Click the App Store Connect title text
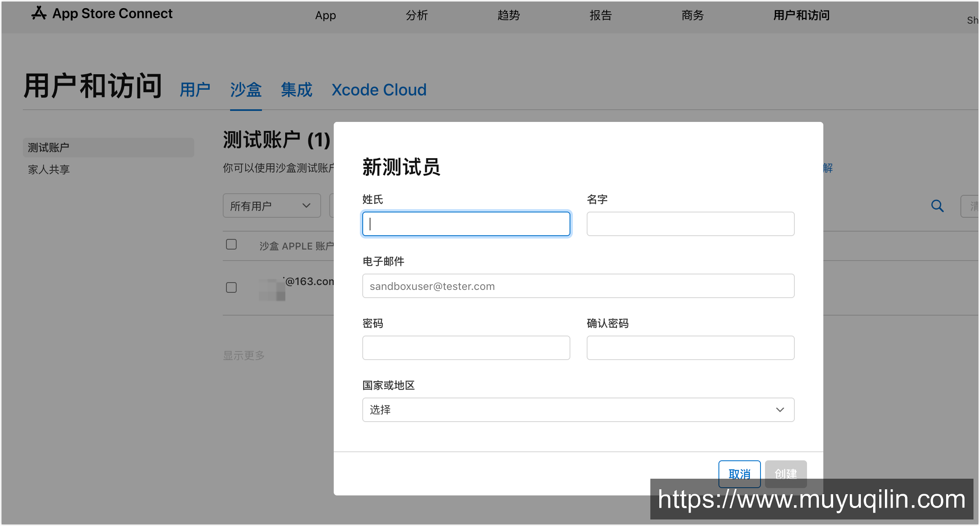Image resolution: width=980 pixels, height=526 pixels. tap(113, 13)
